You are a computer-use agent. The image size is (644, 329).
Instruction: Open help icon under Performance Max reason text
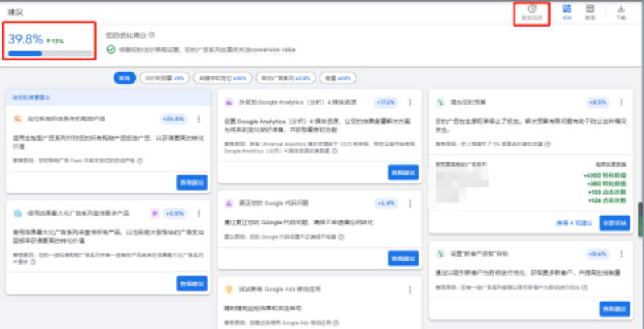pos(33,261)
